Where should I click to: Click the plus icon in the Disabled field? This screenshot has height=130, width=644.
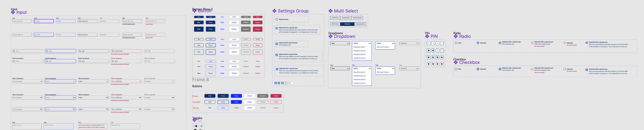[x=173, y=81]
